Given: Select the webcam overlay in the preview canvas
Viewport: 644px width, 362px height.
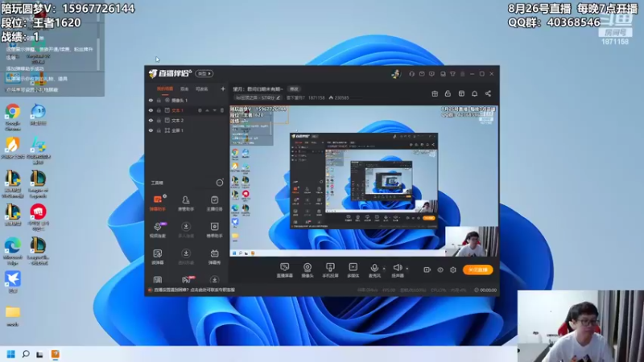Looking at the screenshot, I should (x=472, y=241).
